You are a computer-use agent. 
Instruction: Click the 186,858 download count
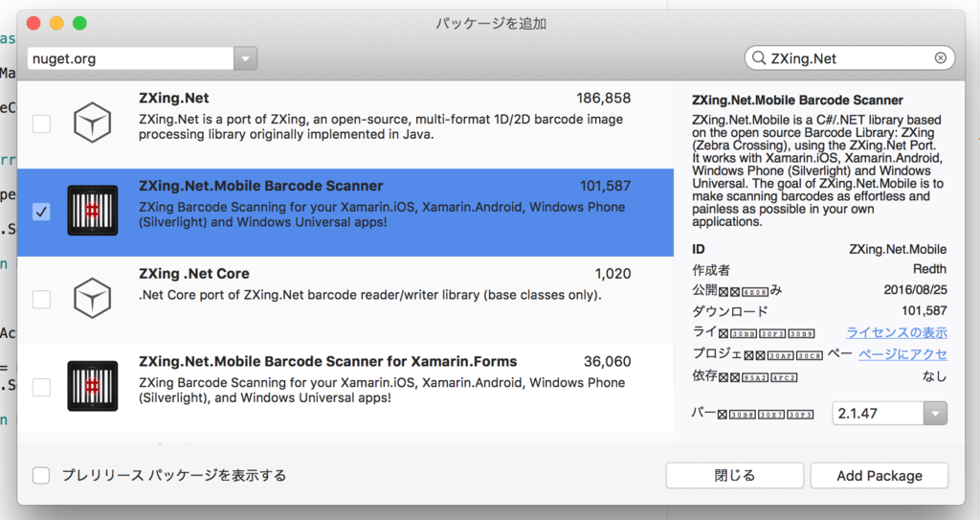(603, 99)
